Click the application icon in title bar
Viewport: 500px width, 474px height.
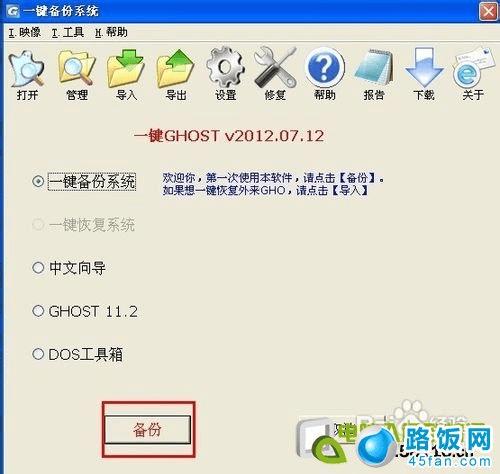13,12
